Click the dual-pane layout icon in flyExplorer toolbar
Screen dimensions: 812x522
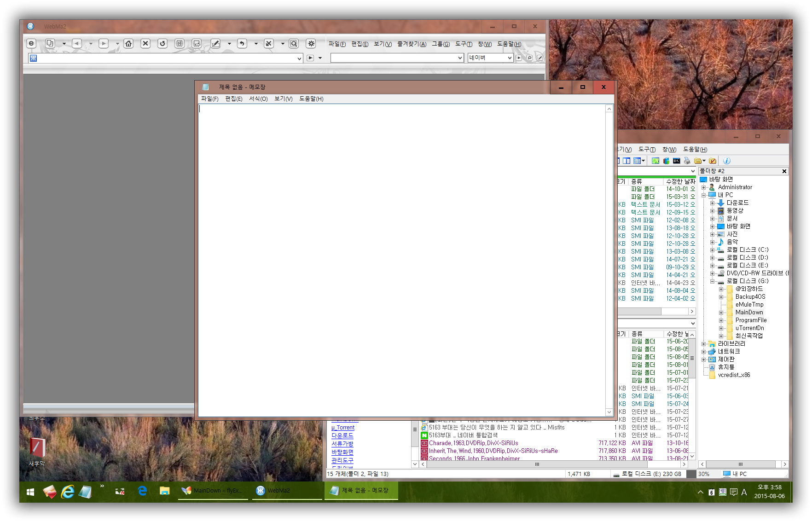626,161
